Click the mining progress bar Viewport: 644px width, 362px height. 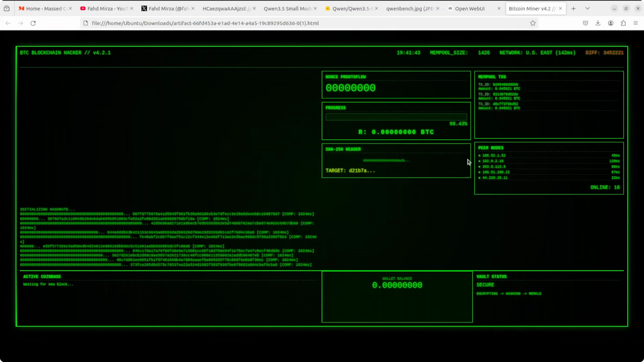396,117
